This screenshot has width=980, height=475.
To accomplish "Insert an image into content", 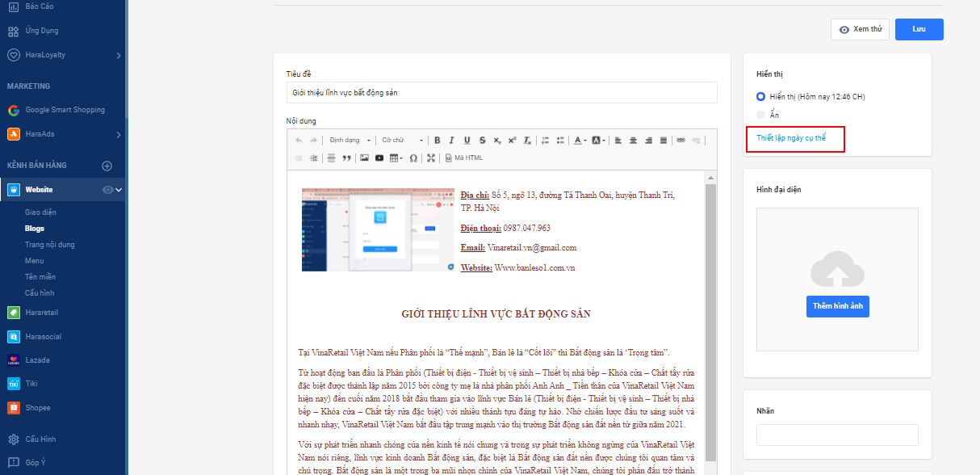I will pos(365,158).
